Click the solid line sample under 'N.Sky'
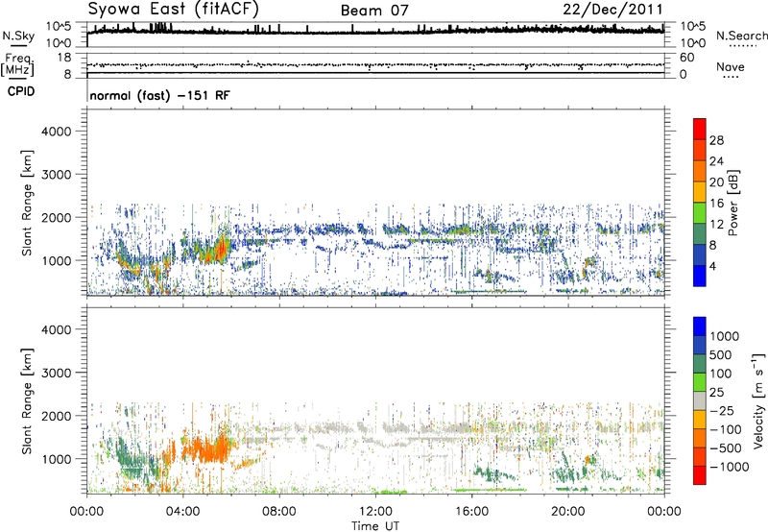The image size is (768, 532). 18,45
